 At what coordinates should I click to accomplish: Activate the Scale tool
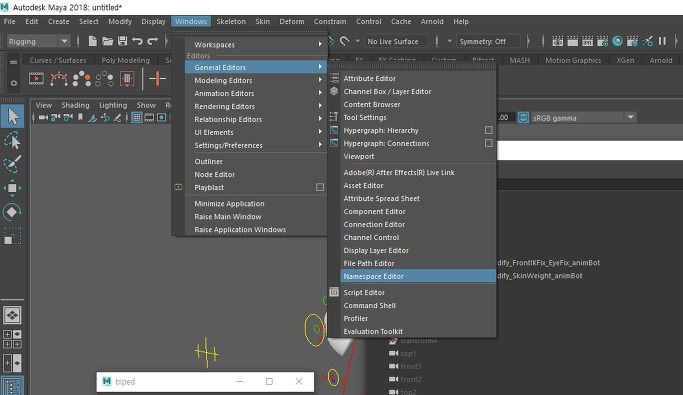[12, 236]
